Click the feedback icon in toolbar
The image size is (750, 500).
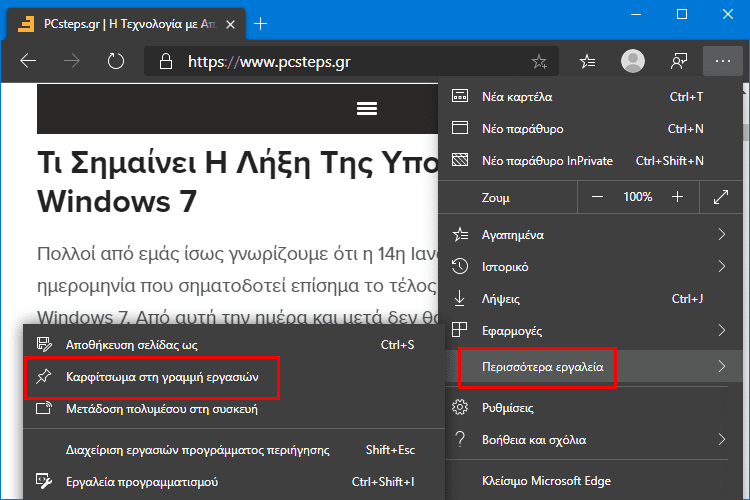click(679, 61)
